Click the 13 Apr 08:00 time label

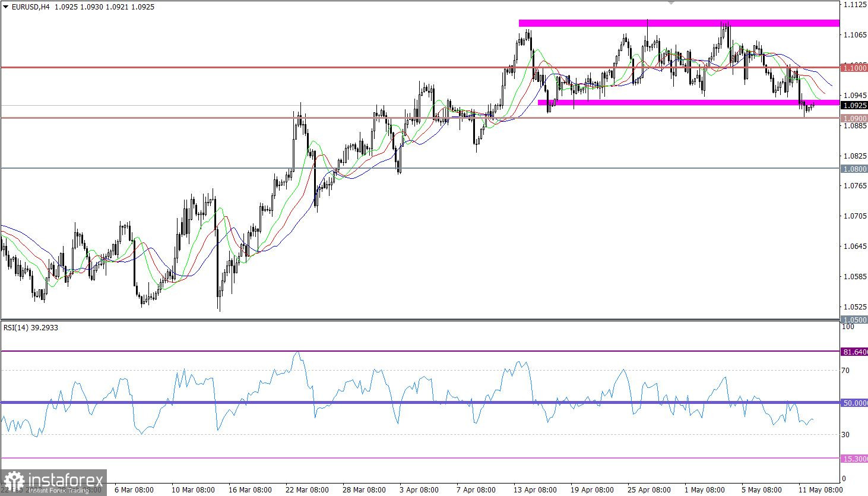click(535, 490)
